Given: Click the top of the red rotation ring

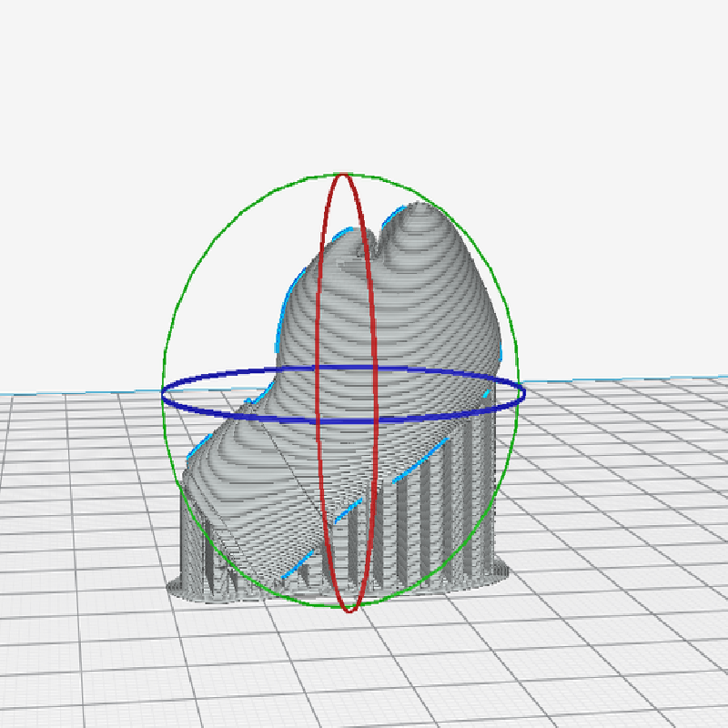Looking at the screenshot, I should tap(344, 175).
